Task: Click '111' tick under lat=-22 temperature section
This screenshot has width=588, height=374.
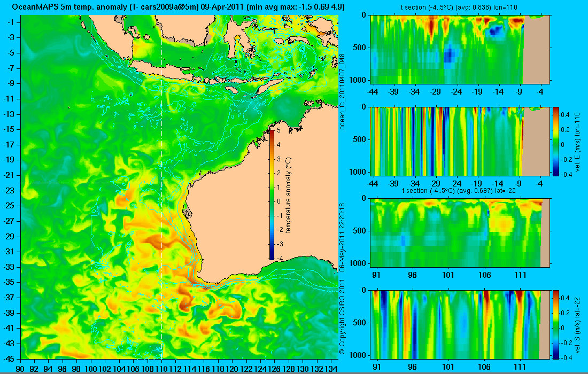Action: click(x=520, y=275)
